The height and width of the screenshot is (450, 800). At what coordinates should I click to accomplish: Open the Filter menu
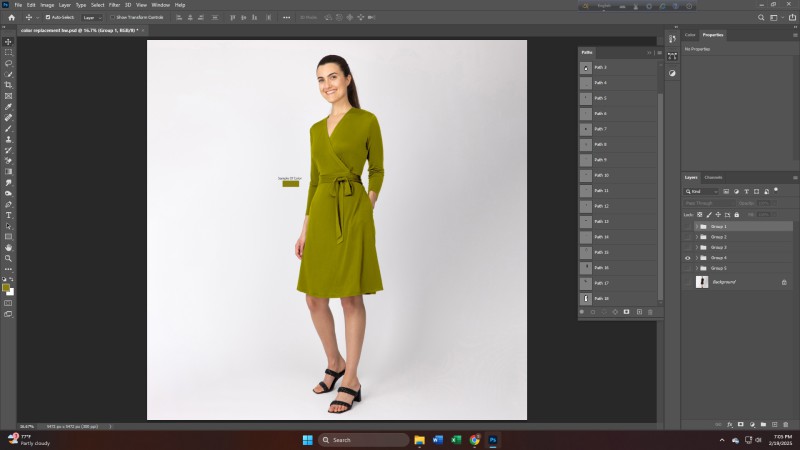(114, 5)
